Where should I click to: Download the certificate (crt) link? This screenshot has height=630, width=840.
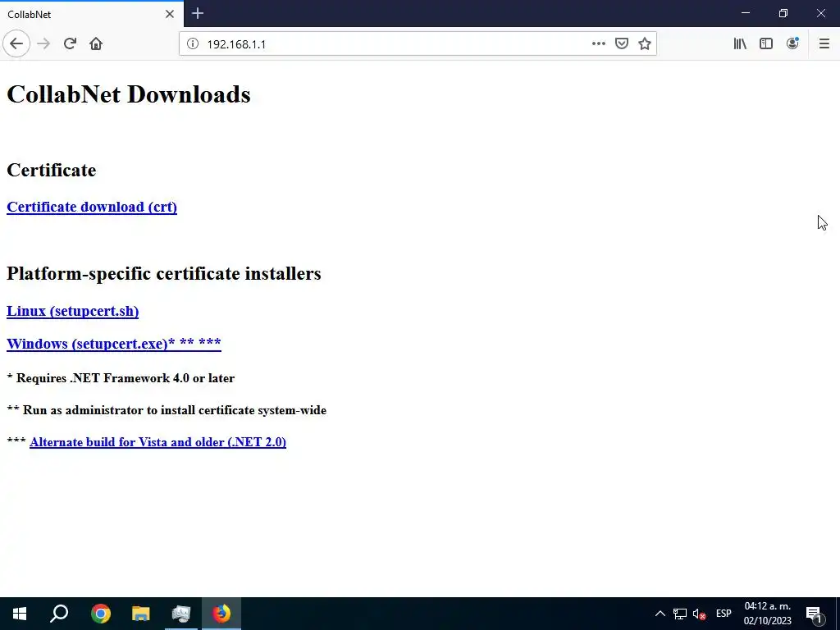pos(92,207)
